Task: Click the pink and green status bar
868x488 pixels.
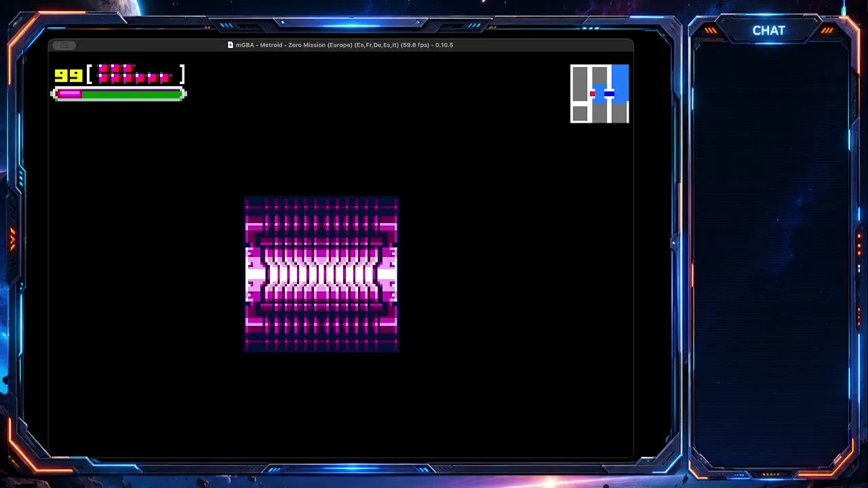Action: [x=119, y=94]
